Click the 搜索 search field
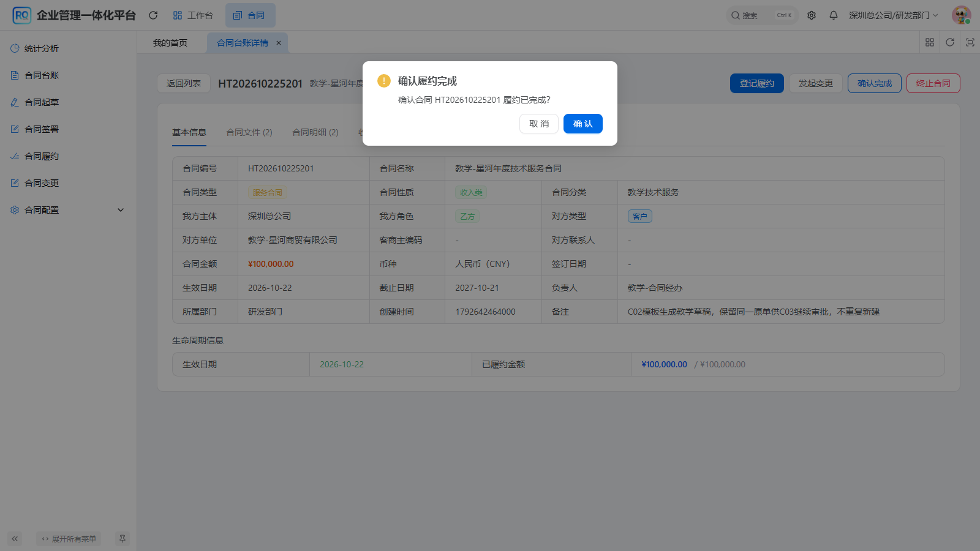 point(763,15)
